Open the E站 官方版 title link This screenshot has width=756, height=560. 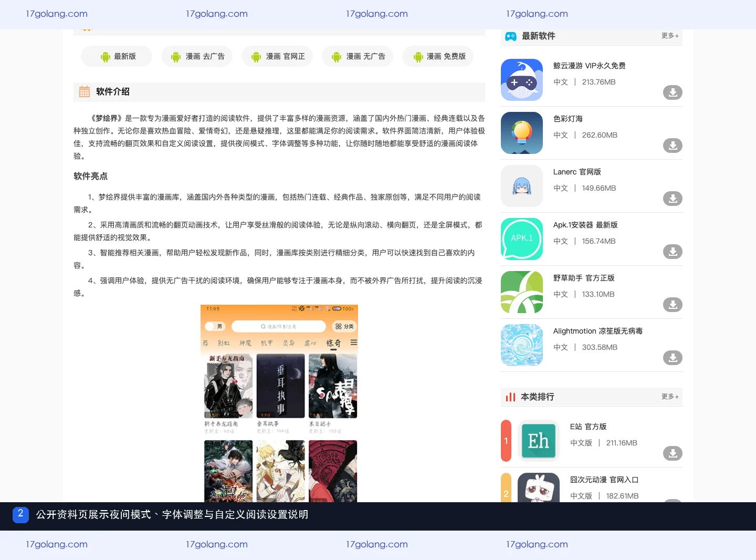click(x=589, y=427)
